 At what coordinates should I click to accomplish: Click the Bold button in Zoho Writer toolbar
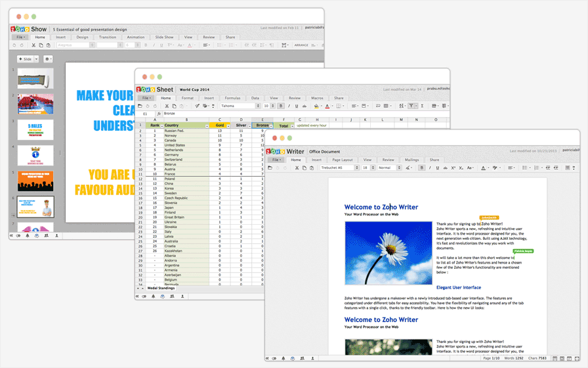(422, 168)
